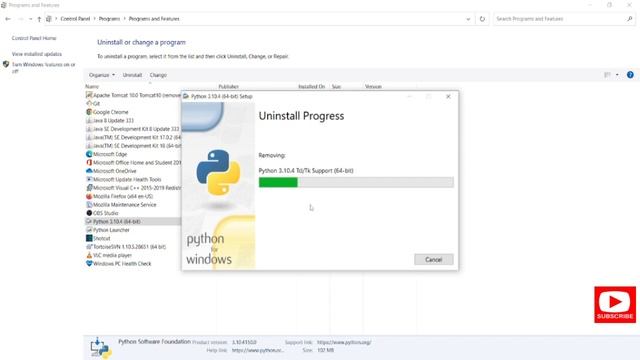
Task: Select Java(TM) SE Development Kit 18
Action: (x=133, y=146)
